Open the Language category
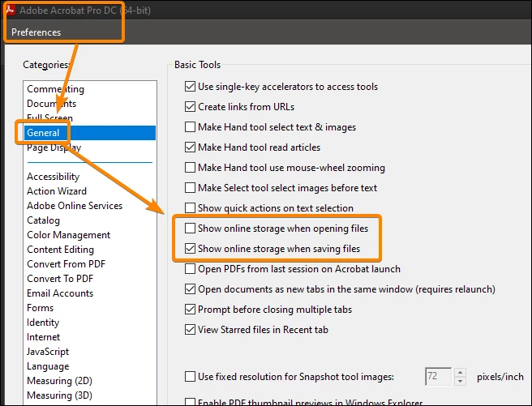The height and width of the screenshot is (406, 532). click(x=48, y=366)
